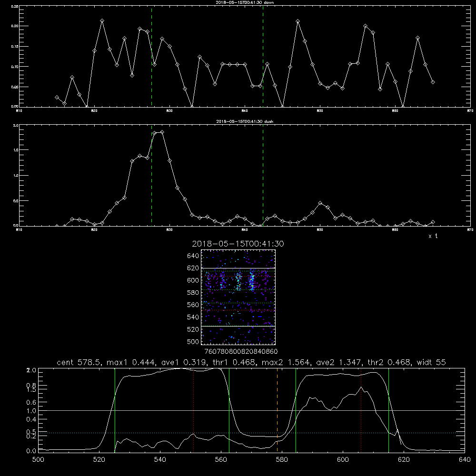This screenshot has width=476, height=476.
Task: Click the "x t" axis label
Action: pyautogui.click(x=433, y=236)
